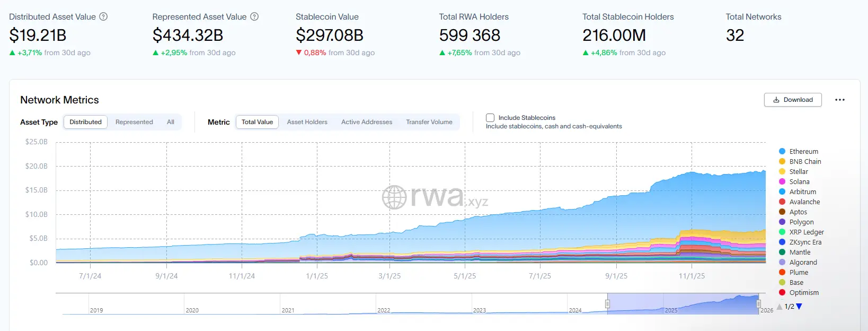Viewport: 868px width, 331px height.
Task: Click the left timeline range handle
Action: pos(607,304)
